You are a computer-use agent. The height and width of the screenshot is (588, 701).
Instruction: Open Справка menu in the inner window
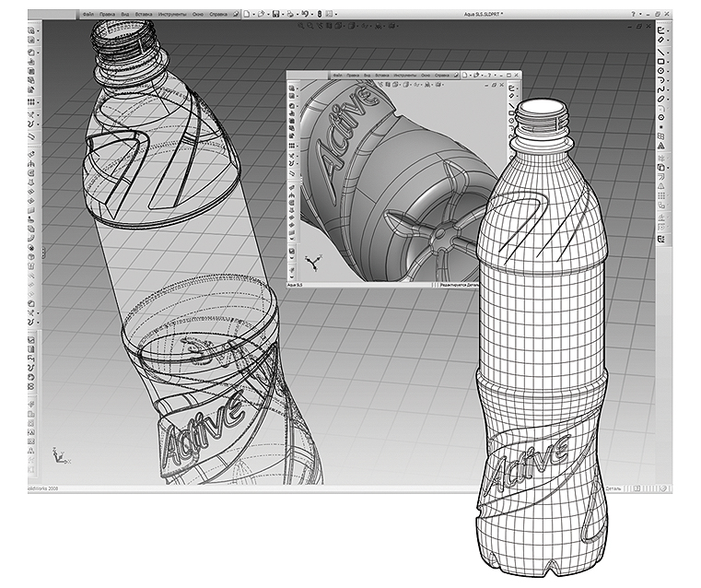click(x=442, y=76)
